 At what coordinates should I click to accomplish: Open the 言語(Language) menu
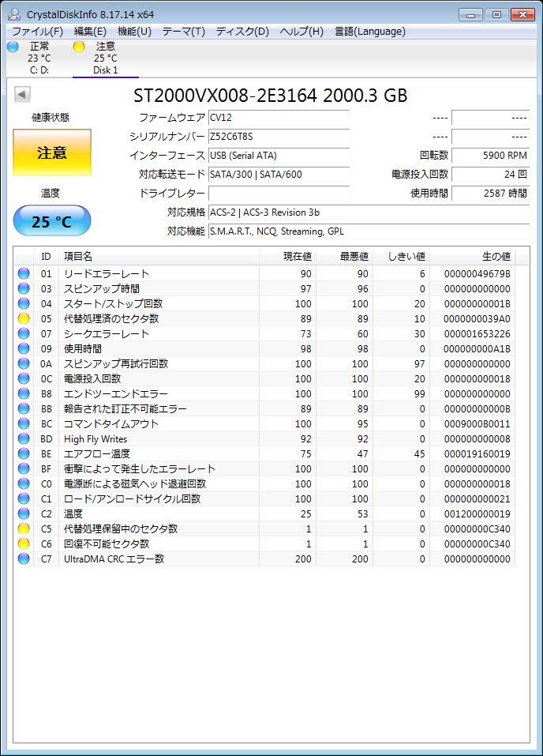370,32
